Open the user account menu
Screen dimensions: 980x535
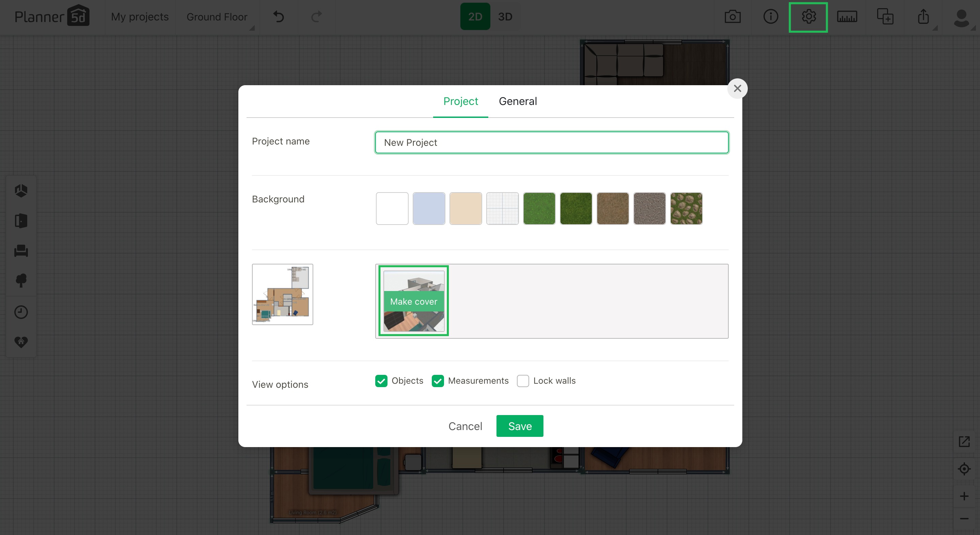click(961, 17)
